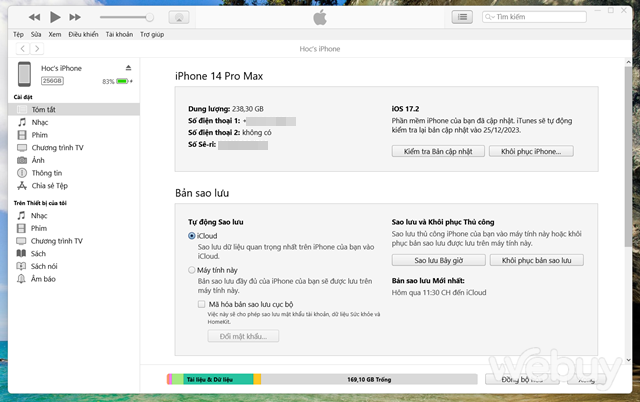Go back with the left navigation arrow
Viewport: 640px width, 402px height.
click(24, 48)
